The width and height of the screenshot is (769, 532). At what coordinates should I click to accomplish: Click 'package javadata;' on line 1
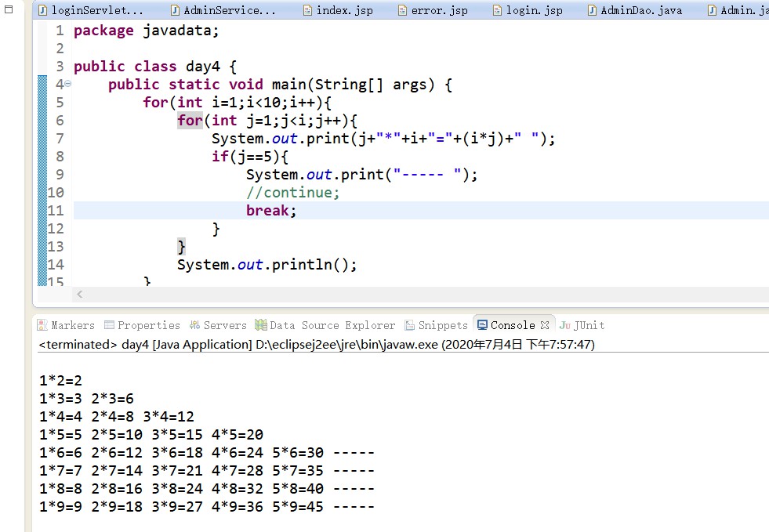(x=146, y=31)
